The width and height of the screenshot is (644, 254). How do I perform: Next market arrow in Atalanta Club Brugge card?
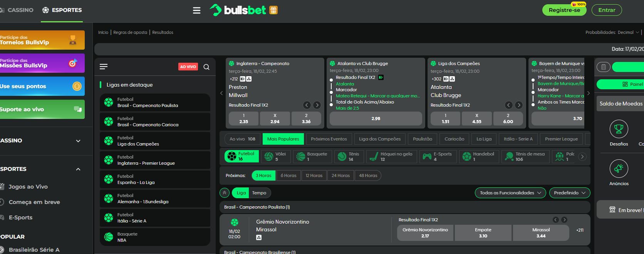click(x=519, y=105)
